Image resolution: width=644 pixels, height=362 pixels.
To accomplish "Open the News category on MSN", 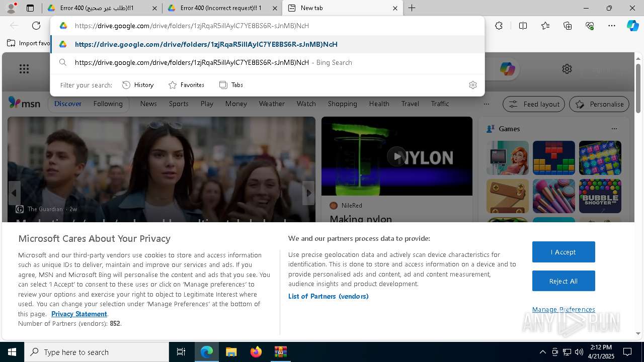I will (x=148, y=104).
